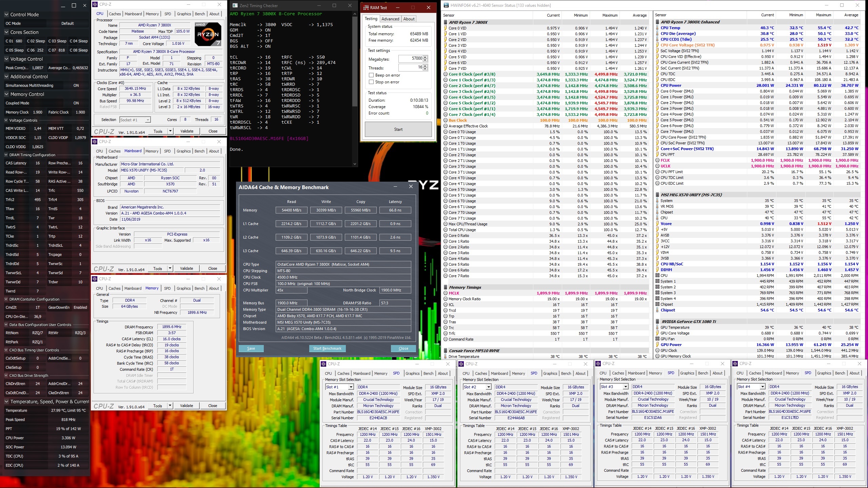
Task: Collapse the Voltage Control section
Action: [x=6, y=59]
